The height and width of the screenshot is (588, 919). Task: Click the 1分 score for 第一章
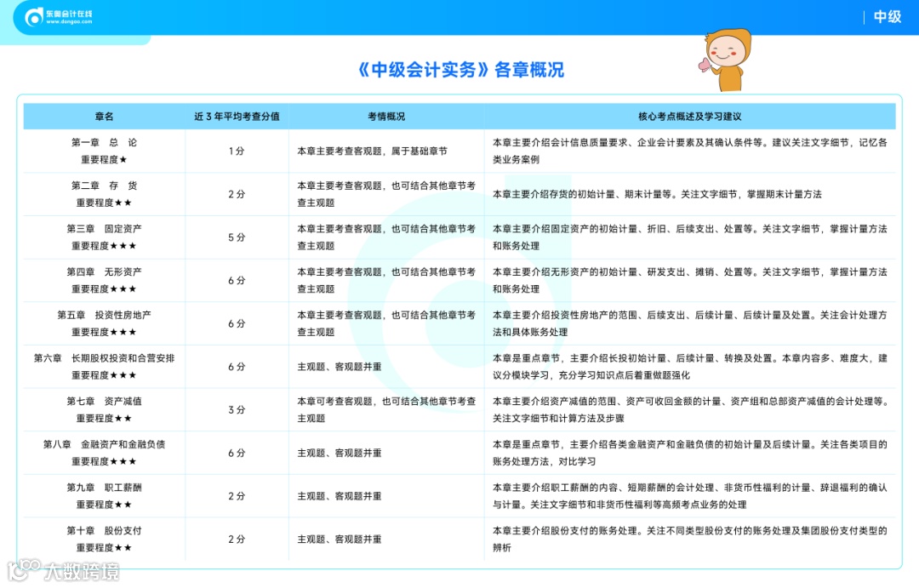coord(237,151)
